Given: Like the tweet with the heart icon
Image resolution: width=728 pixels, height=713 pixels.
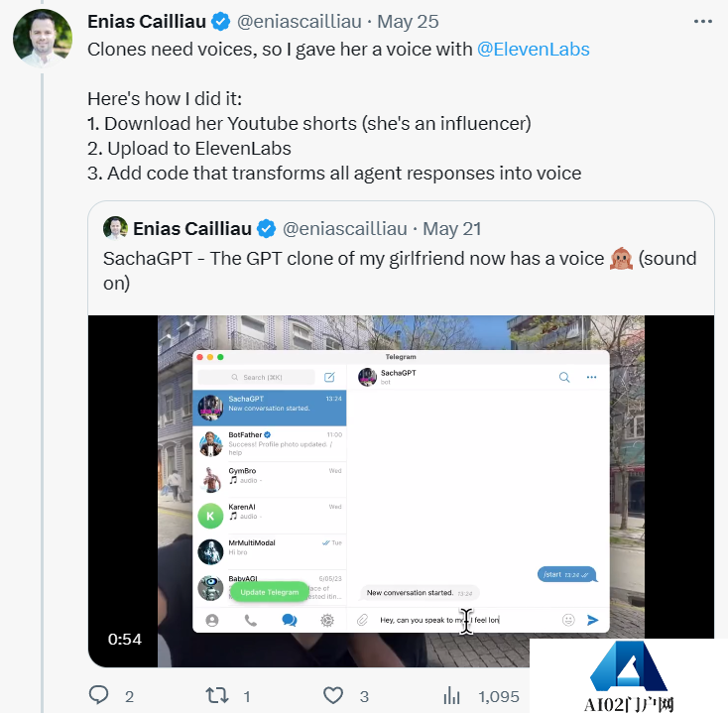Looking at the screenshot, I should (x=334, y=695).
